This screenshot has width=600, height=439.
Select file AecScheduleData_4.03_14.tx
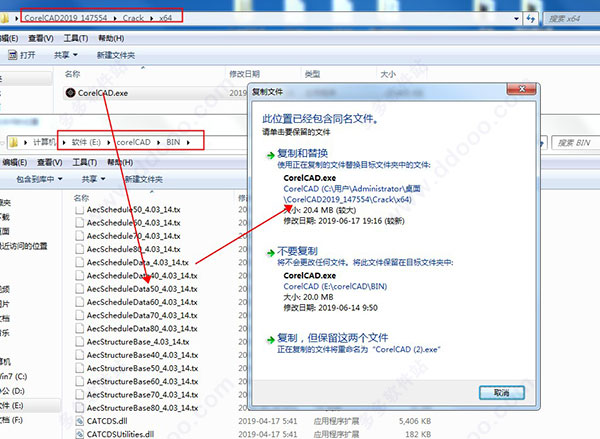[138, 262]
